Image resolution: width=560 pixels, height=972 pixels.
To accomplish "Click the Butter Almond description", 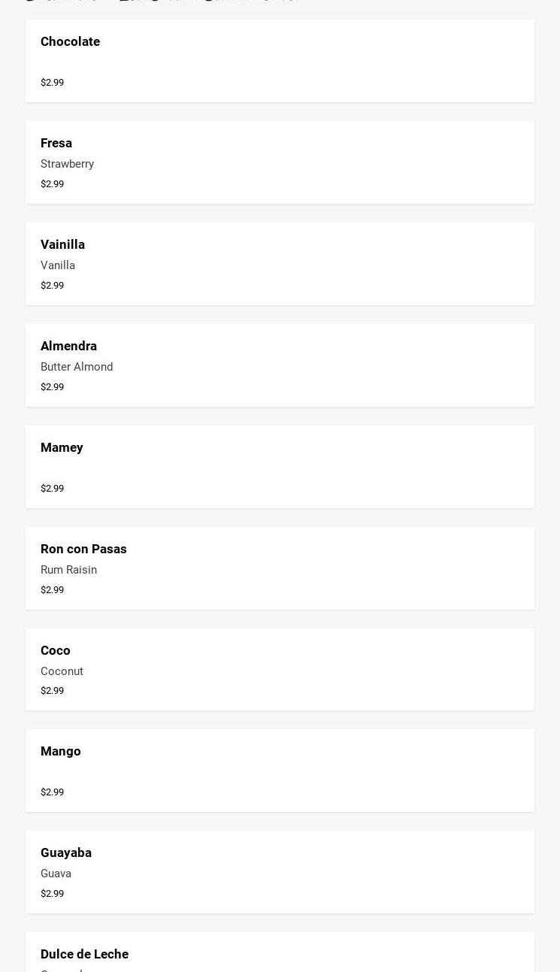I will (x=77, y=367).
